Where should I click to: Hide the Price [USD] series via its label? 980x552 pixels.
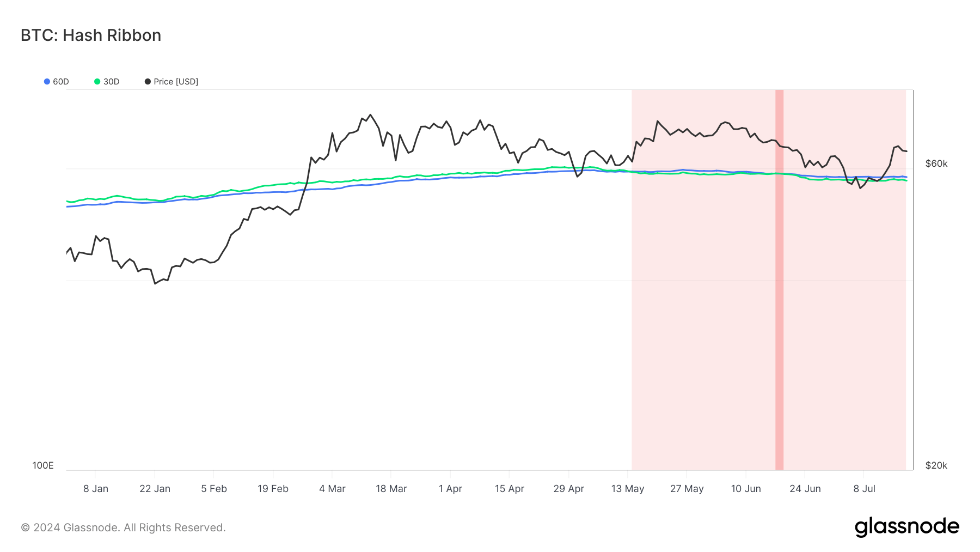[x=176, y=82]
